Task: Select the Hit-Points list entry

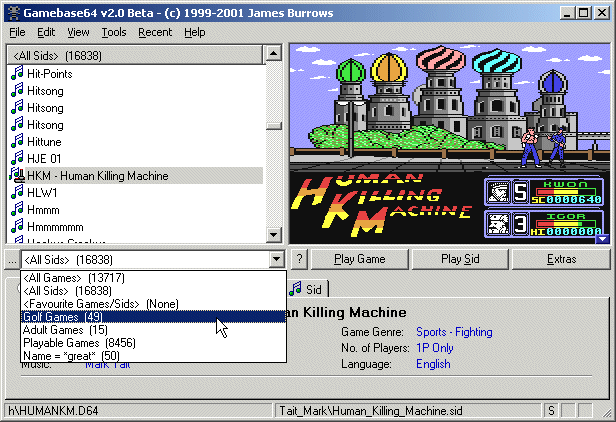Action: click(50, 74)
